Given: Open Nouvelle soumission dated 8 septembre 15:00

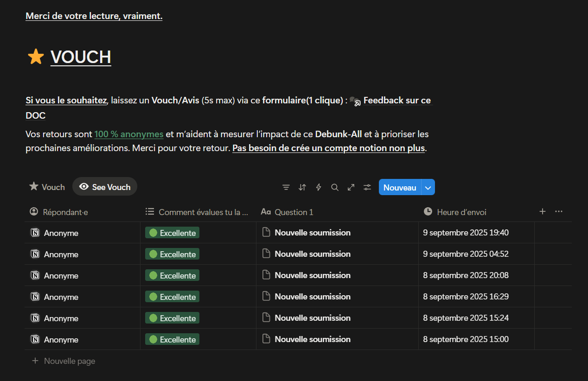Looking at the screenshot, I should (312, 339).
